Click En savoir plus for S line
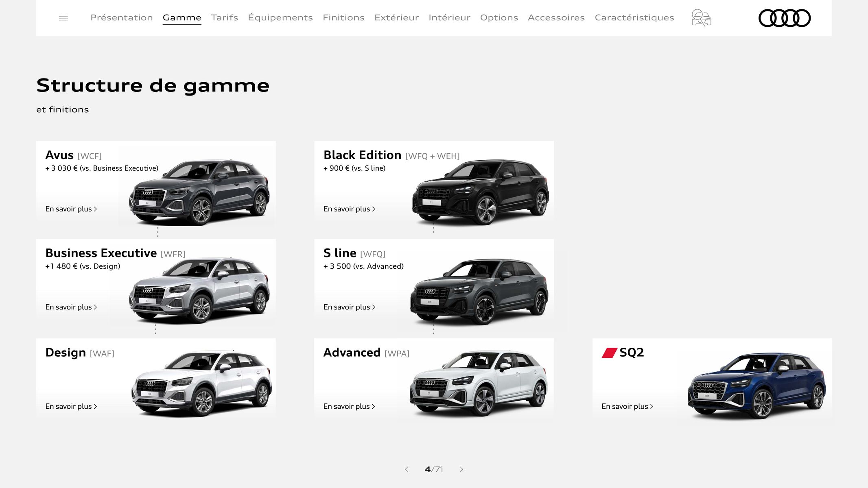Screen dimensions: 868x488 (x=349, y=307)
